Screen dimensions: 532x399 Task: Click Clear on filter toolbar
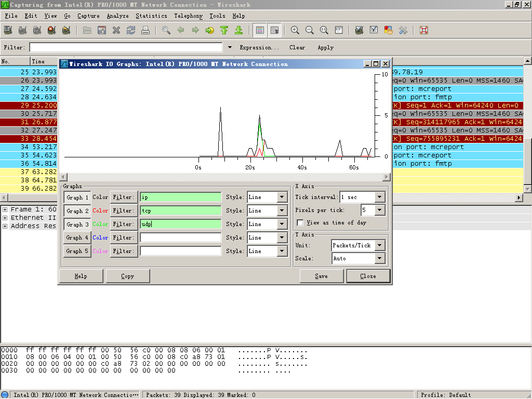[297, 47]
